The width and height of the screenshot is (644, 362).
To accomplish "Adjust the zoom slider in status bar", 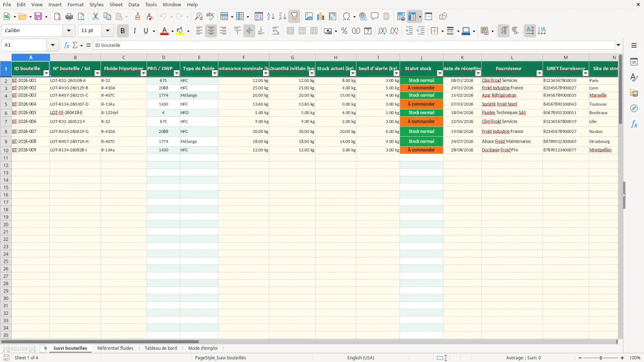I will [x=601, y=358].
